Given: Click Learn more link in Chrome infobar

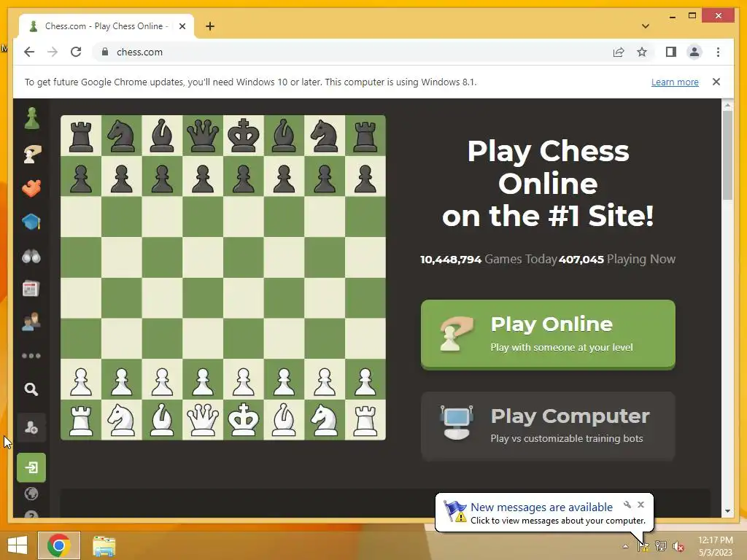Looking at the screenshot, I should pyautogui.click(x=675, y=82).
